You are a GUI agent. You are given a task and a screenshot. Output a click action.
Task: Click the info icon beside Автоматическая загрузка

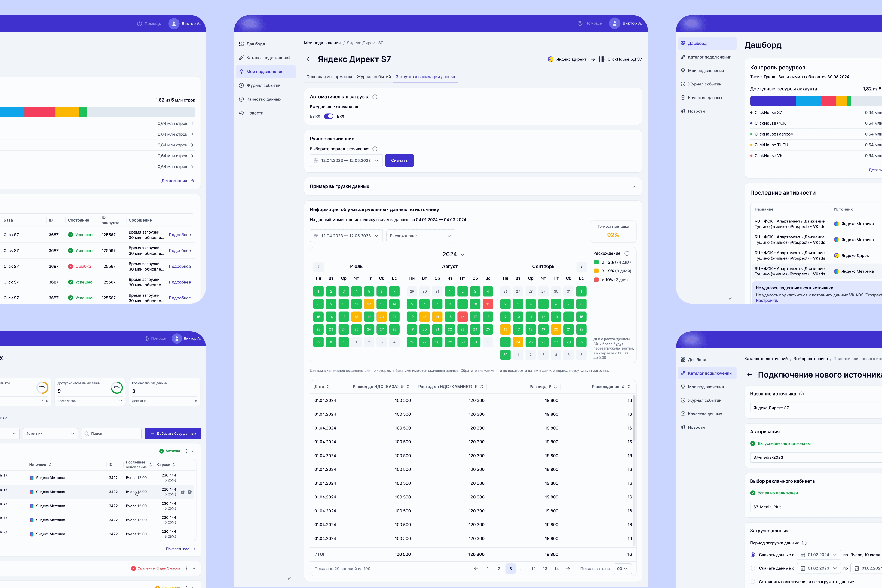click(375, 97)
